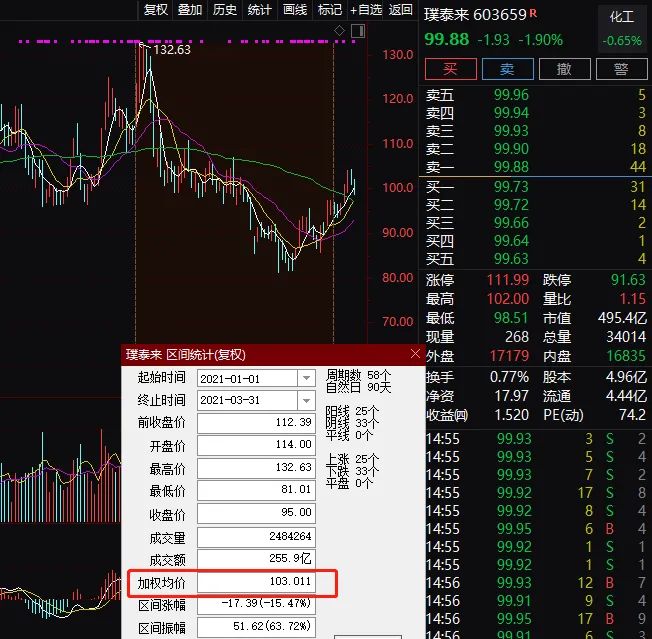Open the 起始时间 date dropdown
This screenshot has width=652, height=639.
point(306,378)
